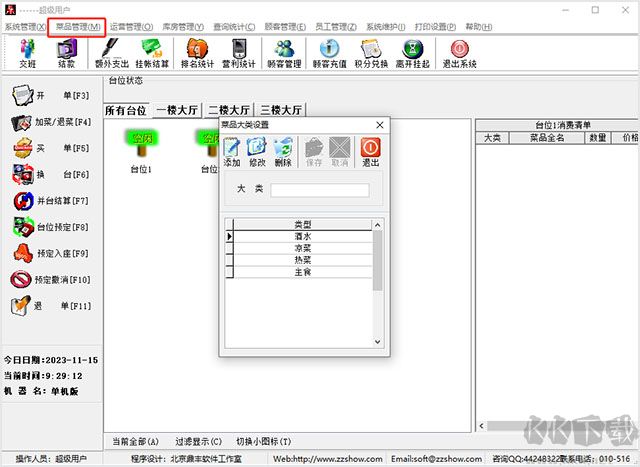Open the 员工管理(Z) menu
Screen dimensions: 640x467
[336, 27]
